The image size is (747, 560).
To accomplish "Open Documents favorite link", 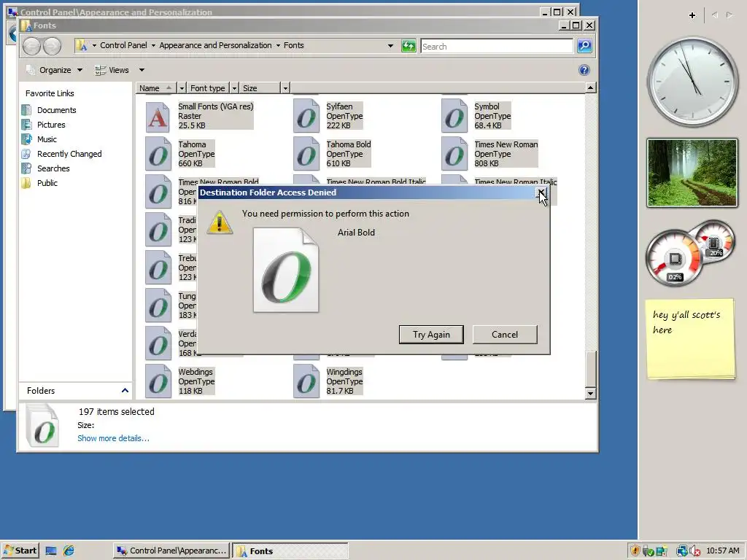I will (x=56, y=110).
